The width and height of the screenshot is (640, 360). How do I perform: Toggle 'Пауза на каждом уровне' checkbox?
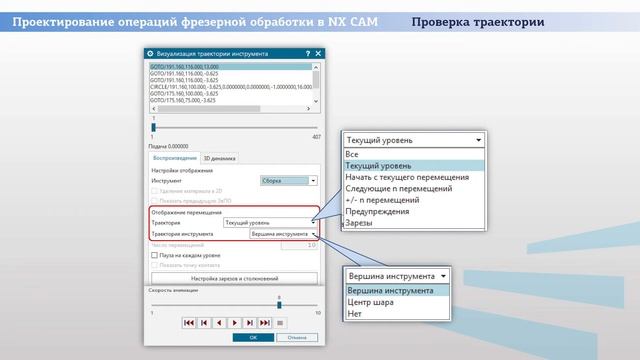pos(154,255)
